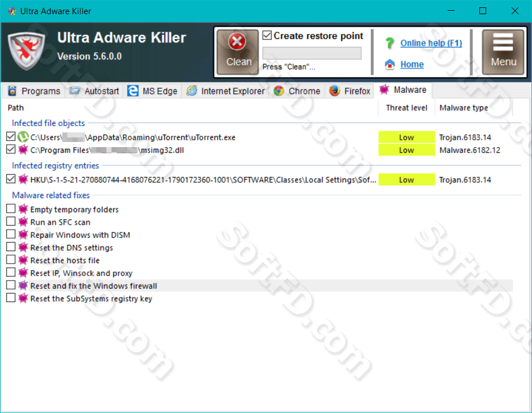Select the Malware tab
532x413 pixels.
403,90
